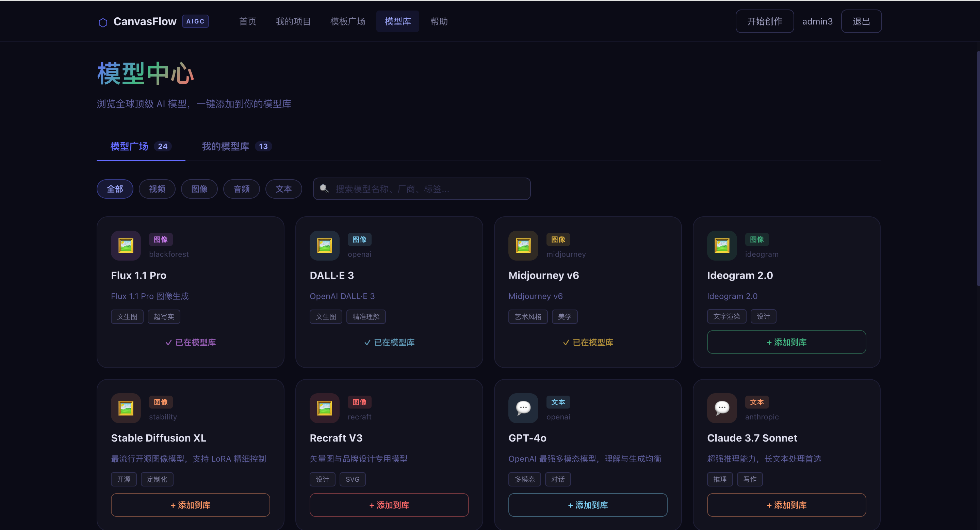Click the magnifier icon in search box
980x530 pixels.
click(x=324, y=188)
